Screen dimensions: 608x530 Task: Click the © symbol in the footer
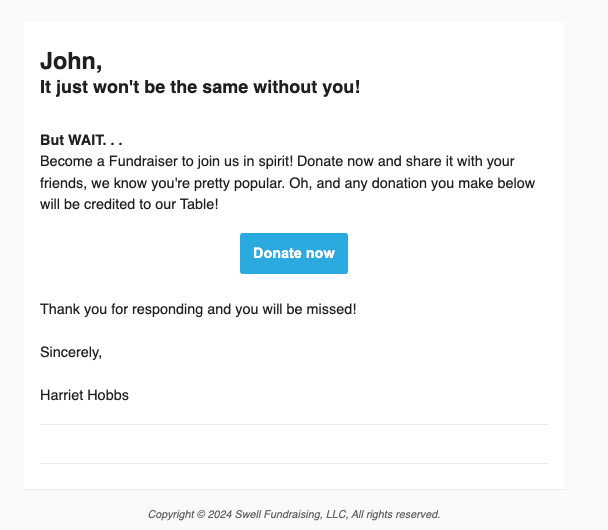200,514
